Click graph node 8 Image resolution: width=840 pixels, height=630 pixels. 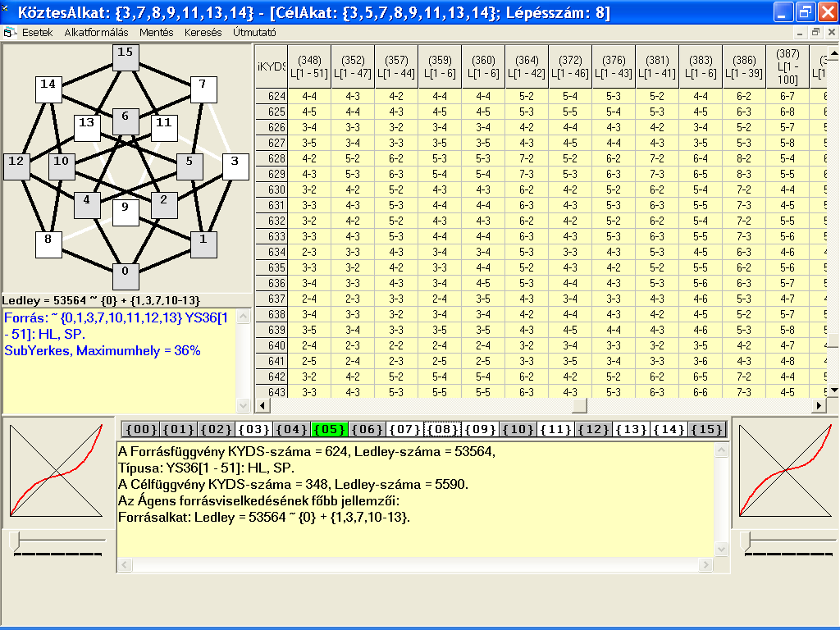click(x=48, y=244)
